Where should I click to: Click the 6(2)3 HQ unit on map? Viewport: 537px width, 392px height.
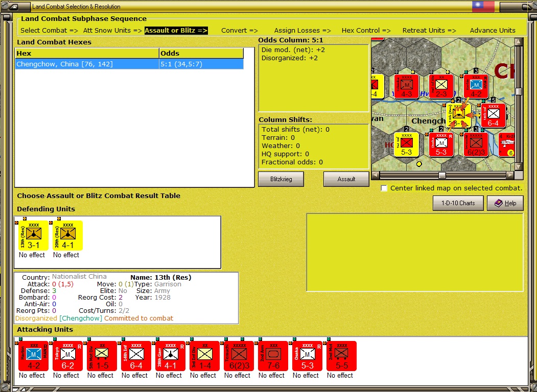coord(476,144)
